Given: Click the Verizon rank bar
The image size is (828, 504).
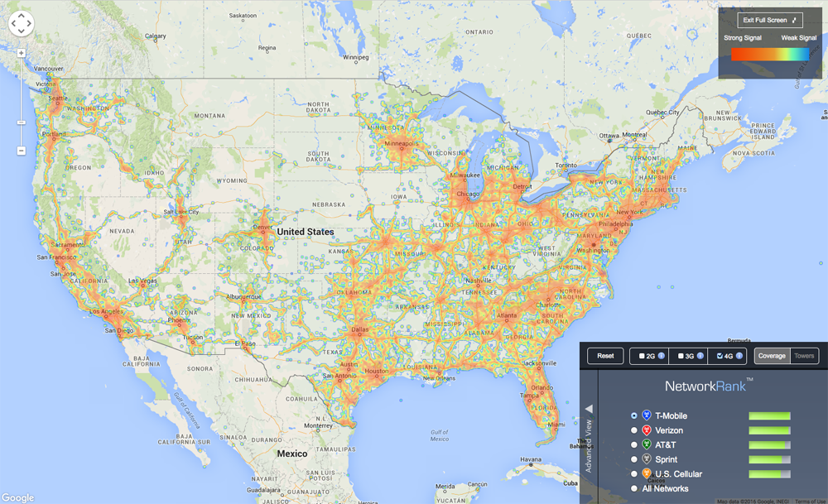Looking at the screenshot, I should tap(769, 430).
